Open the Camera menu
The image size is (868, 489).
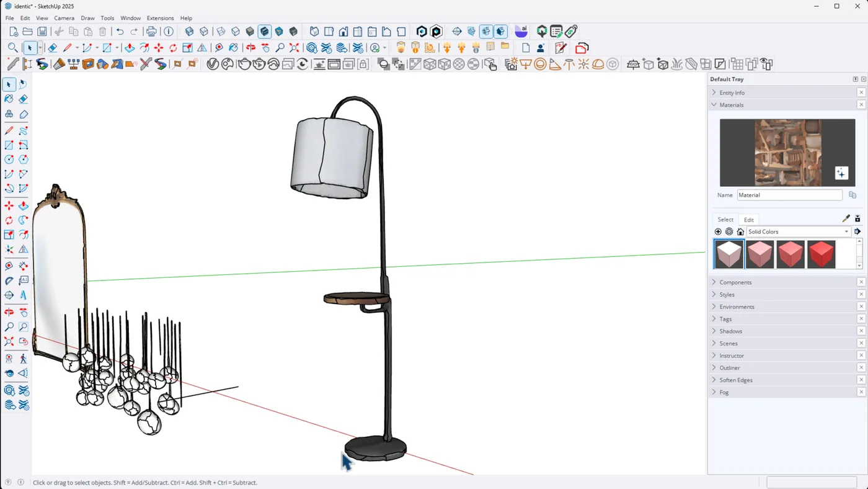tap(64, 18)
